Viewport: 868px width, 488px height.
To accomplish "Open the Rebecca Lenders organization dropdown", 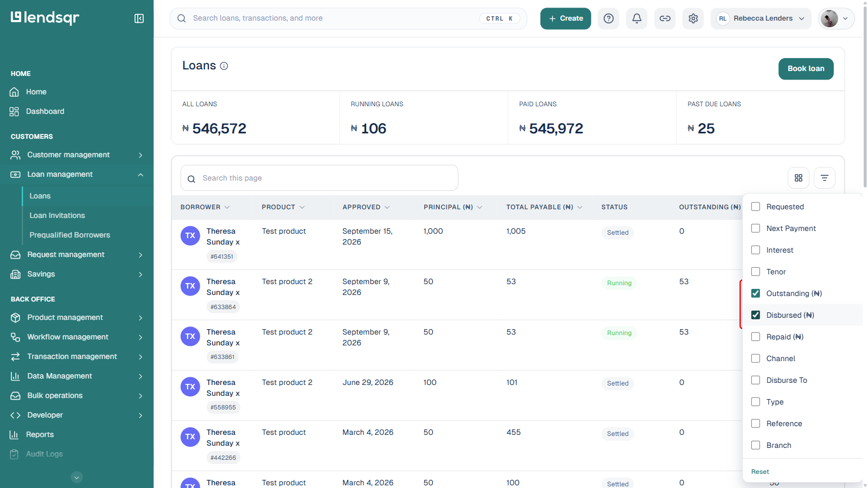I will tap(761, 18).
